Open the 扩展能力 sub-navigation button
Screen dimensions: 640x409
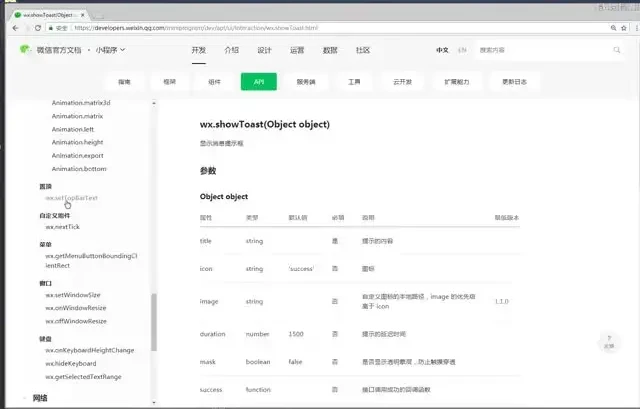pyautogui.click(x=457, y=82)
